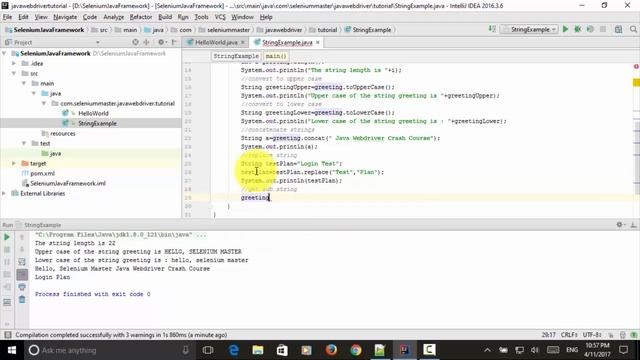This screenshot has width=640, height=360.
Task: Open the Build menu
Action: tap(165, 17)
